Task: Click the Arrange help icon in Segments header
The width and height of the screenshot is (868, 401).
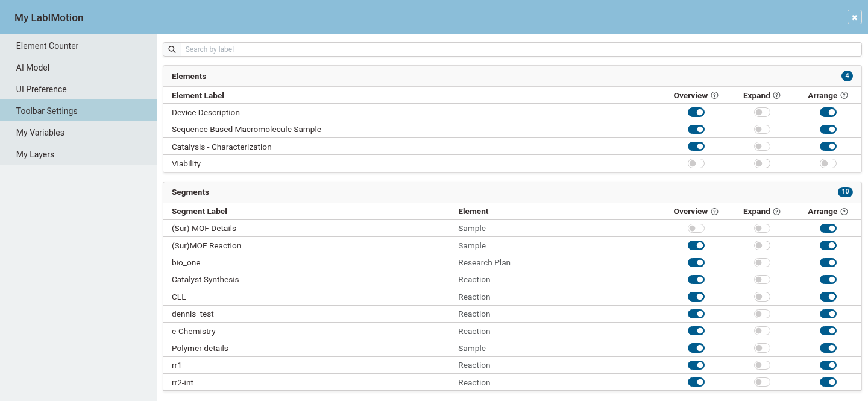Action: (844, 212)
